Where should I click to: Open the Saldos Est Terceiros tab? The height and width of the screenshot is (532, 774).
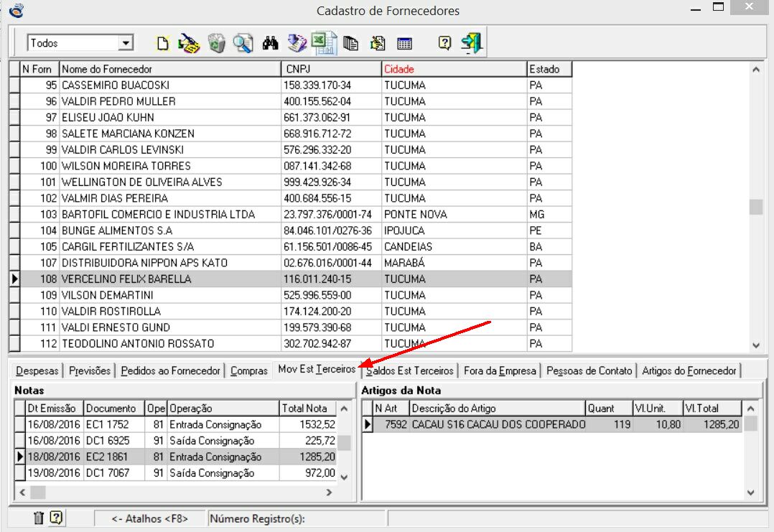coord(410,370)
